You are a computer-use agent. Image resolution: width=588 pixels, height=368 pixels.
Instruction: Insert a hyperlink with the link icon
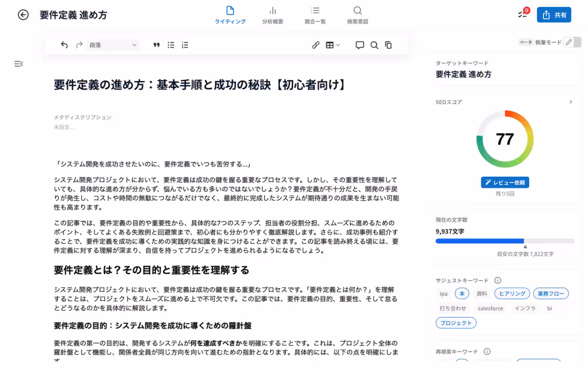316,45
